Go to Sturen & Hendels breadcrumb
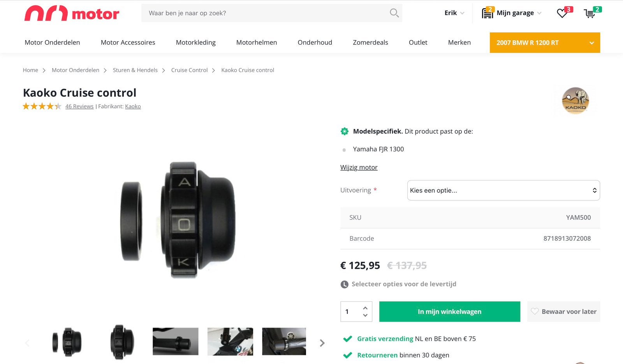The height and width of the screenshot is (364, 623). point(135,70)
